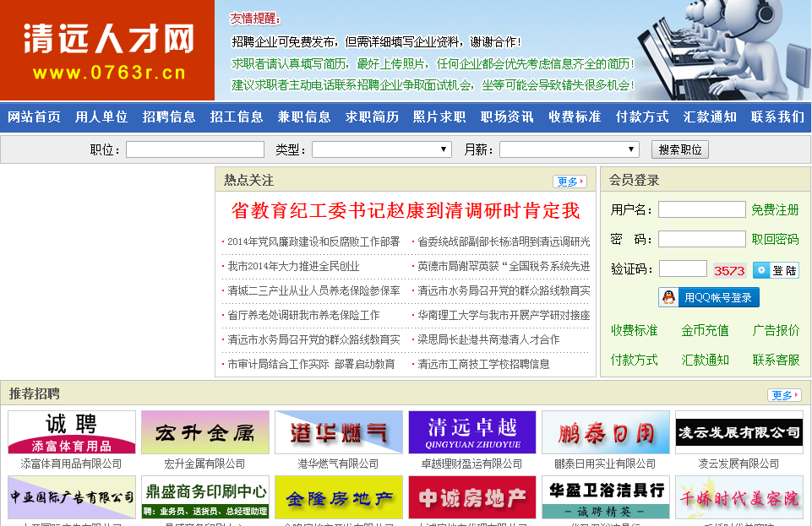This screenshot has width=812, height=526.
Task: Open the 鹏泰日用 banner image
Action: point(605,432)
